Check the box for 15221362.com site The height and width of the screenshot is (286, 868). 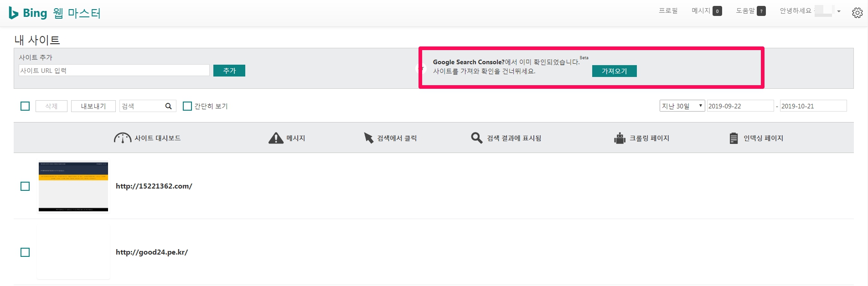[25, 186]
